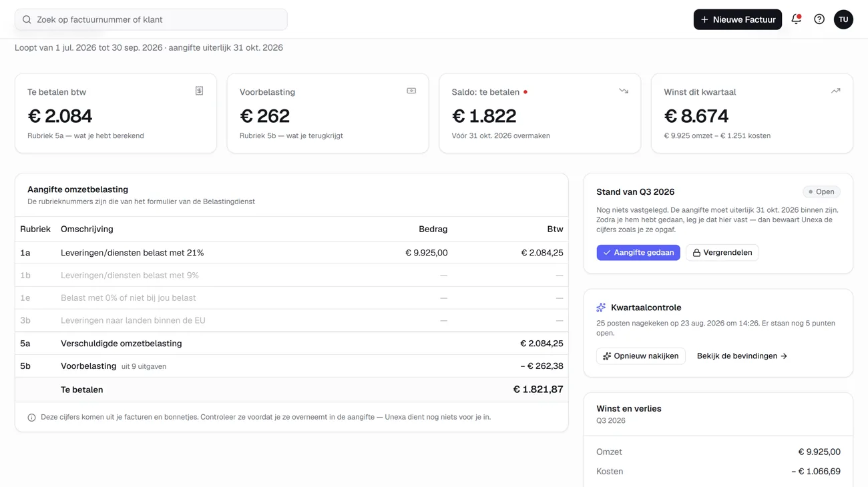Click the Rubriek column header
Image resolution: width=868 pixels, height=487 pixels.
pos(35,229)
